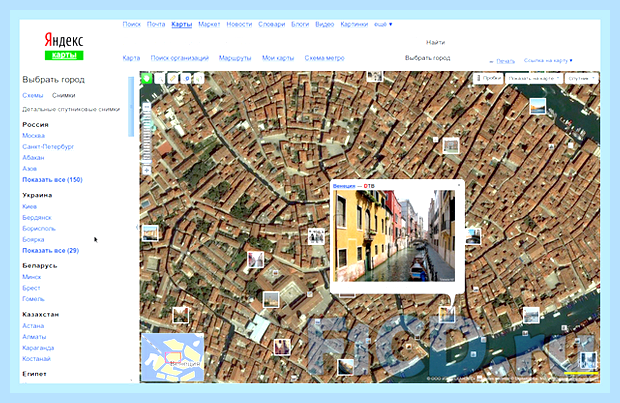Image resolution: width=620 pixels, height=403 pixels.
Task: Click the left panel scrollbar
Action: click(131, 107)
